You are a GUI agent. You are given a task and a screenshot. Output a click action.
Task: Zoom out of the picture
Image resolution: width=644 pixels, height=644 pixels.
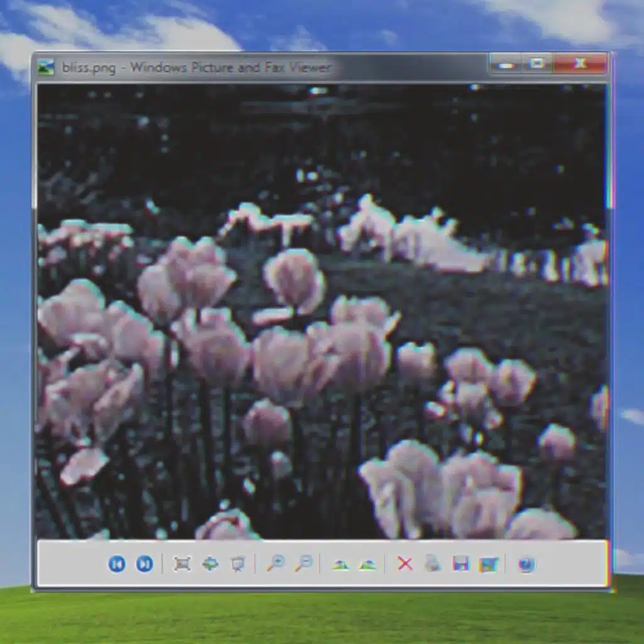(x=304, y=563)
